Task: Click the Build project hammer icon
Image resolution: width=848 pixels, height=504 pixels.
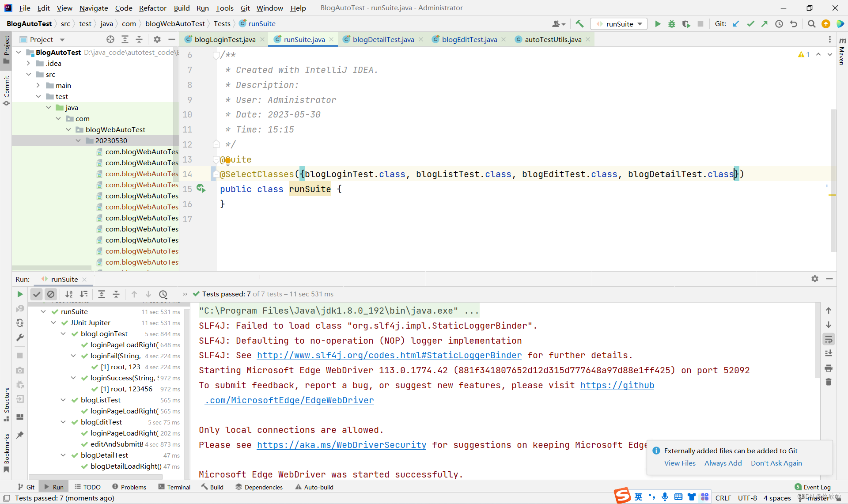Action: (579, 24)
